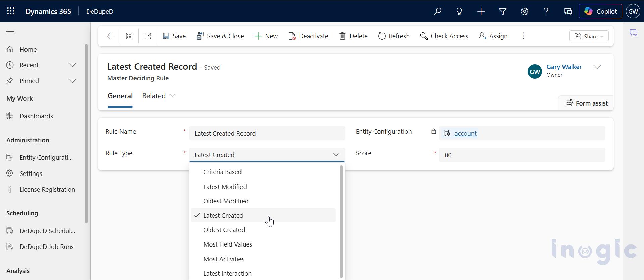This screenshot has width=644, height=280.
Task: Click Check Access
Action: [444, 36]
